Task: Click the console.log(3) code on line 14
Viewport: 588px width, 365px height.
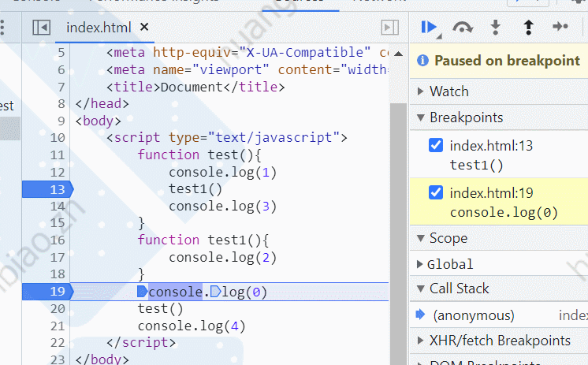Action: 222,206
